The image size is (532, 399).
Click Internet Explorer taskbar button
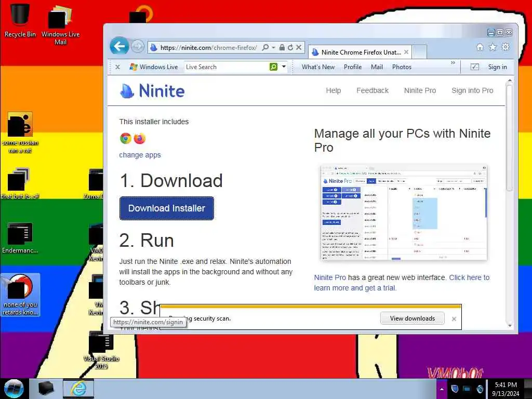pos(78,389)
